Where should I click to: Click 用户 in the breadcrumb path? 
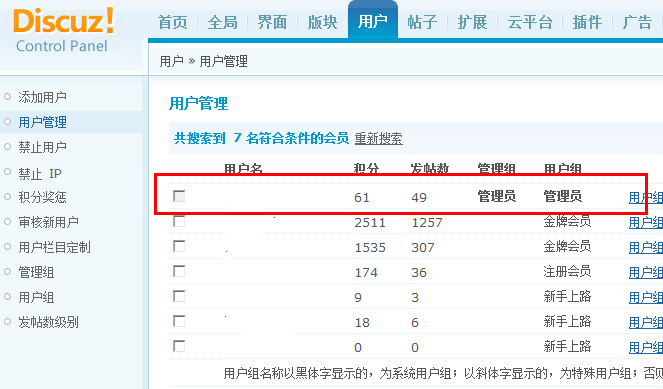click(171, 61)
